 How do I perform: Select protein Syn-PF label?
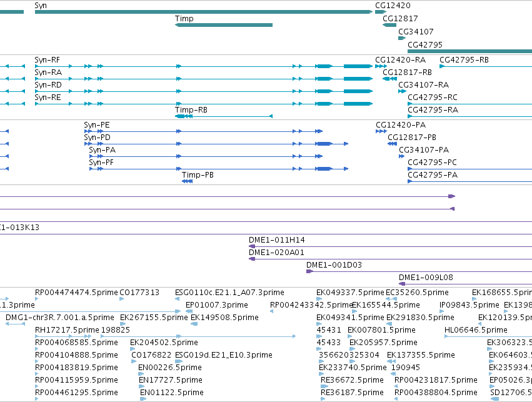coord(101,163)
